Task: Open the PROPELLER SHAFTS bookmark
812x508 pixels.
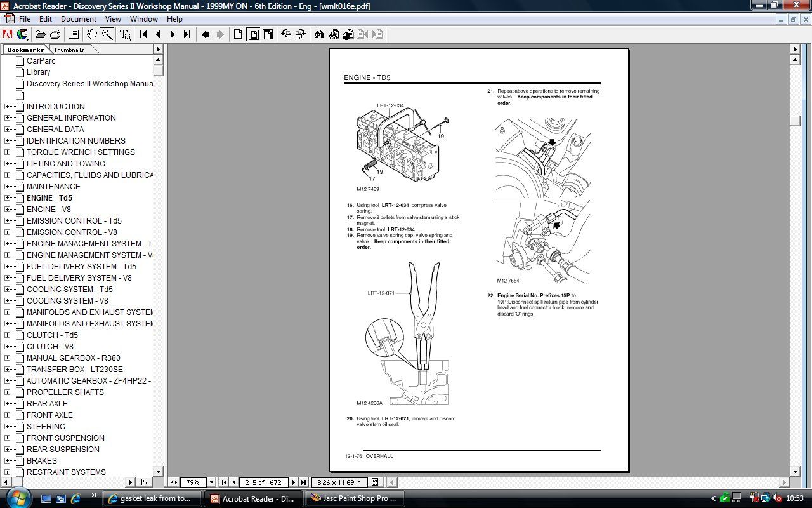Action: [65, 392]
